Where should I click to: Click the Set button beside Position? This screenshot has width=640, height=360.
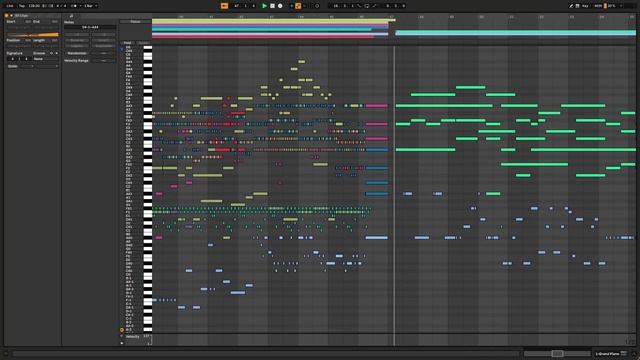28,40
